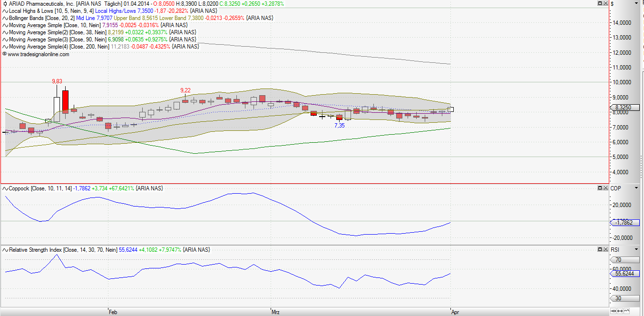Click the double-headed arrow scale icon bottom right
The height and width of the screenshot is (316, 644).
[x=620, y=311]
